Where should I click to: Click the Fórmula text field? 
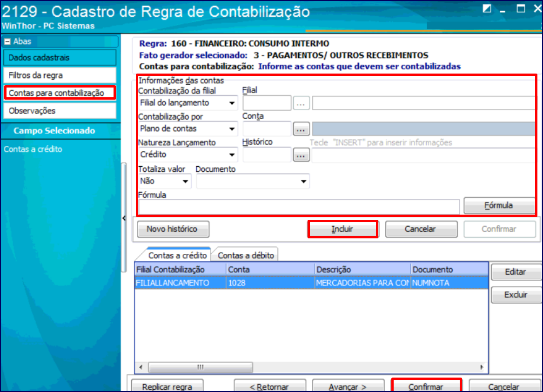[299, 207]
